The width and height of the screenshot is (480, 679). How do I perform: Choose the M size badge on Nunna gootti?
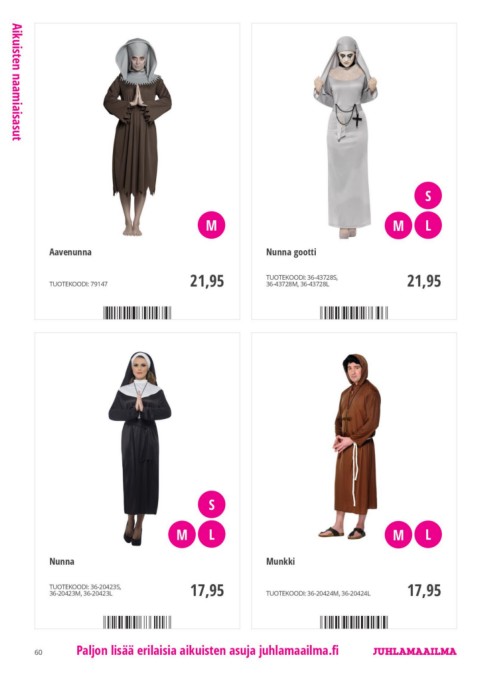pos(398,225)
